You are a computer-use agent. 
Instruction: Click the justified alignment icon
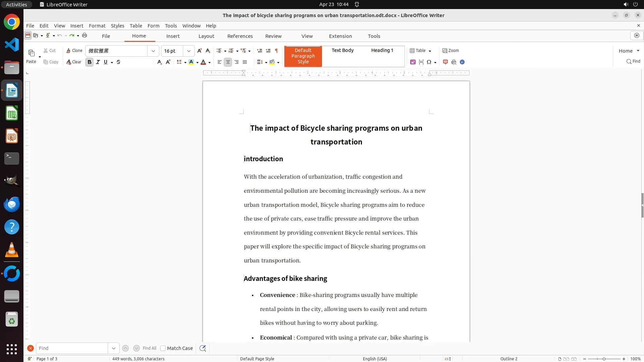[x=245, y=62]
